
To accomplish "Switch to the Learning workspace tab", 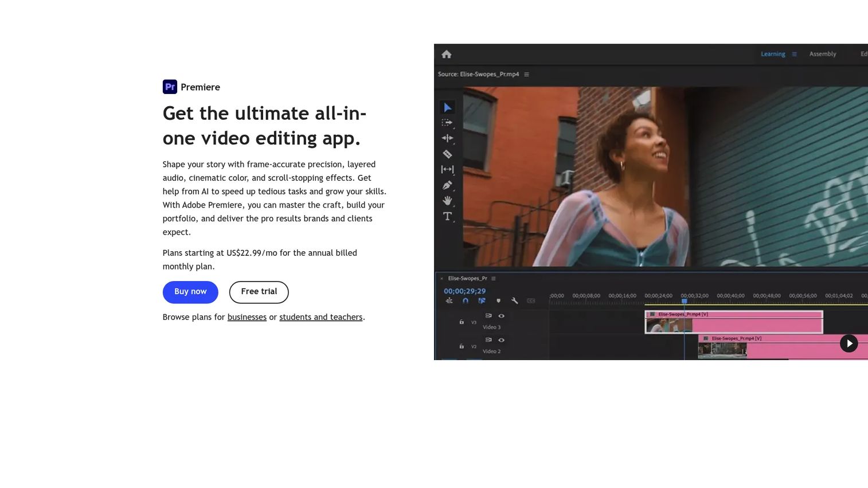I will tap(773, 54).
